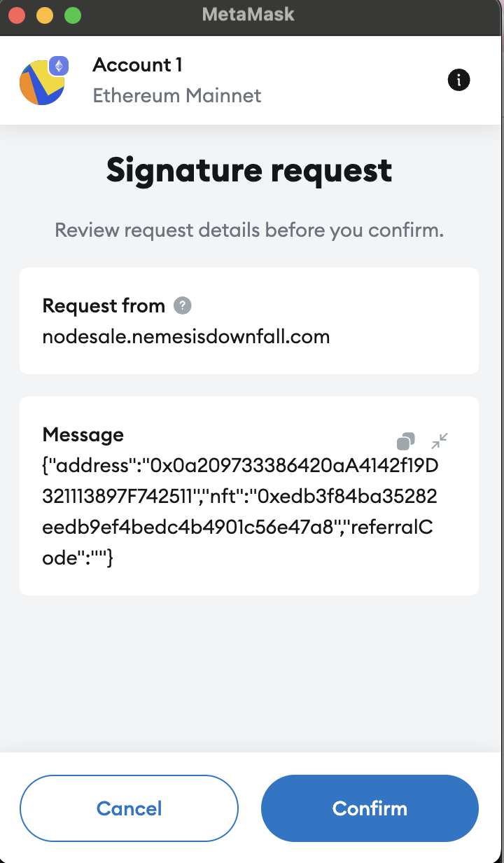
Task: Minimize the MetaMask window
Action: point(44,15)
